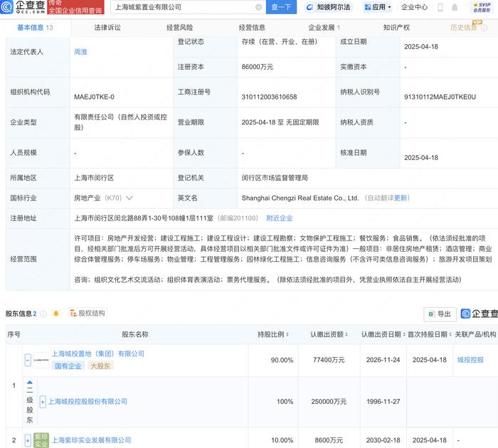Switch to 企业发展 tab
This screenshot has height=448, width=498.
click(x=324, y=28)
